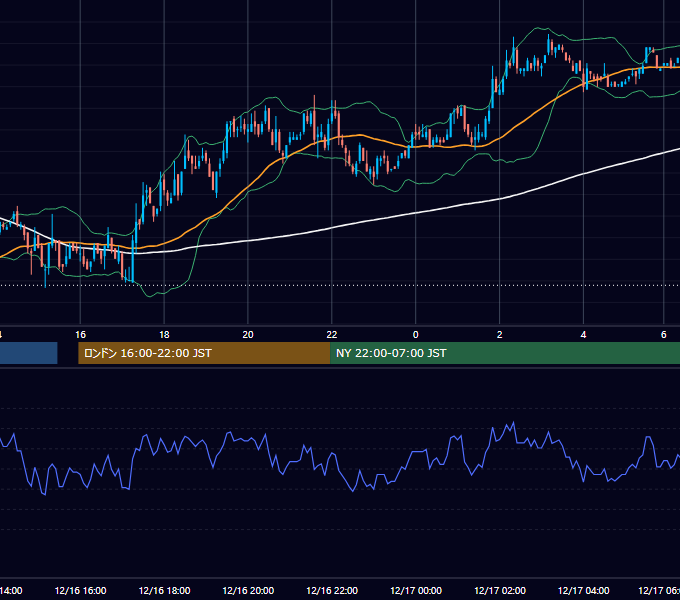Click the '22' hour label on chart axis
The width and height of the screenshot is (680, 600).
(331, 335)
